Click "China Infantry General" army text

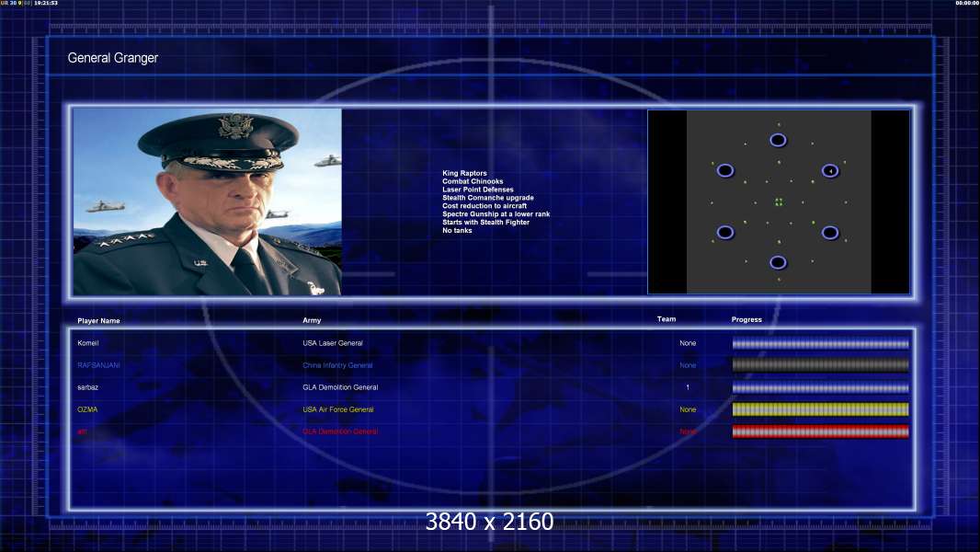pyautogui.click(x=337, y=365)
